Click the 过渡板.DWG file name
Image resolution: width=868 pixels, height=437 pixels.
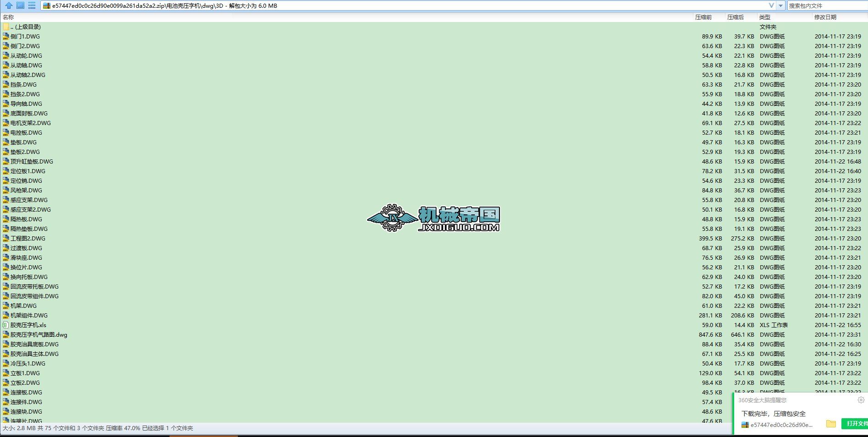pos(26,248)
